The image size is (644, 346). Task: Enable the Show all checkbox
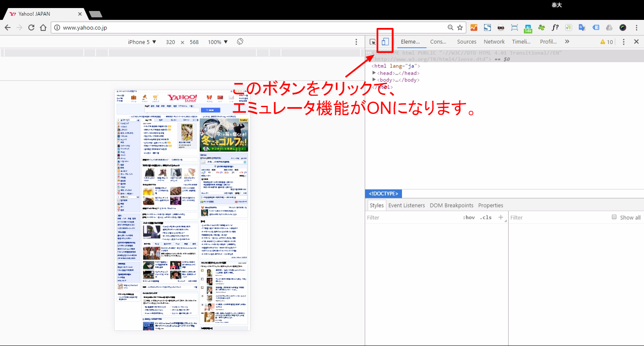pos(614,217)
